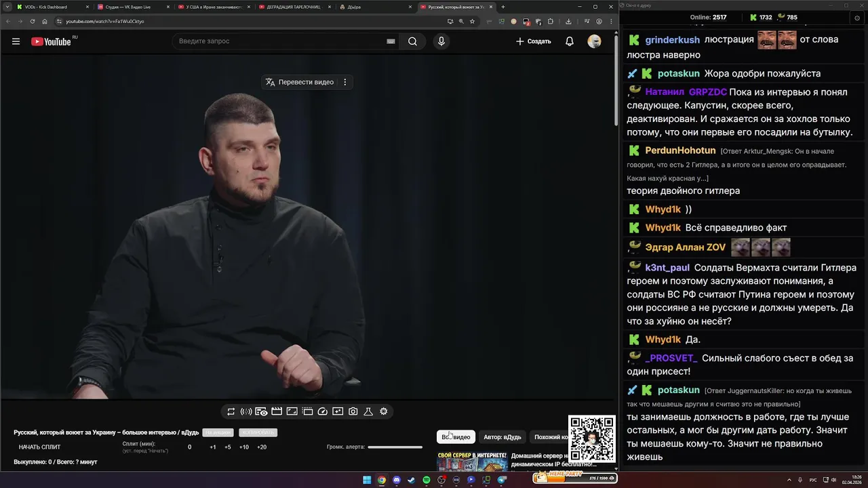
Task: Go back with the browser back arrow
Action: pyautogui.click(x=8, y=21)
